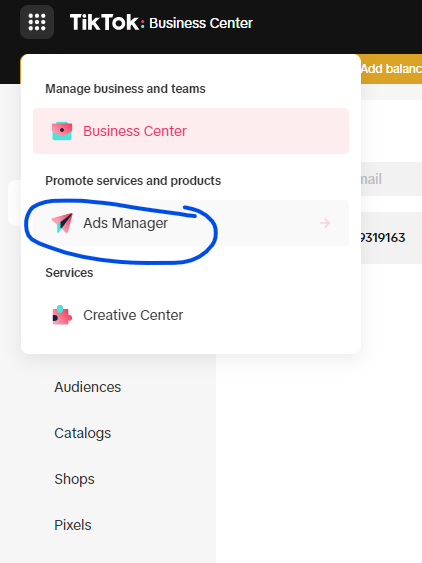Select Shops in the sidebar
This screenshot has height=563, width=422.
pyautogui.click(x=74, y=479)
